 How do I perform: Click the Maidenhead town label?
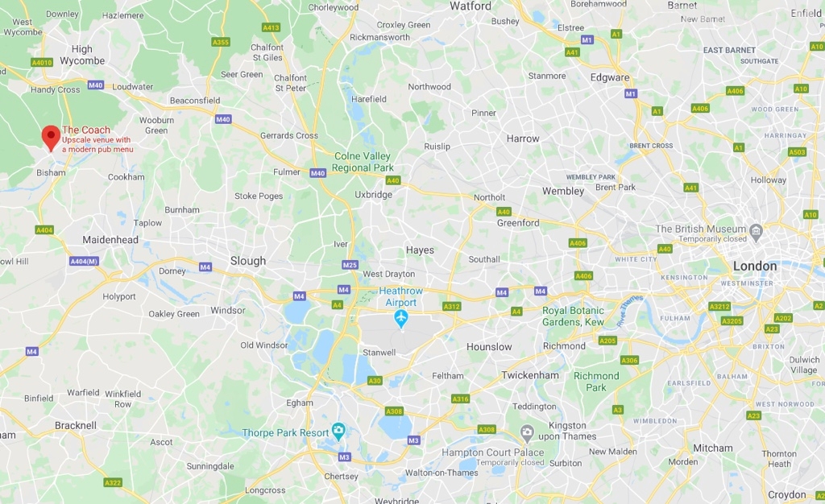point(110,240)
